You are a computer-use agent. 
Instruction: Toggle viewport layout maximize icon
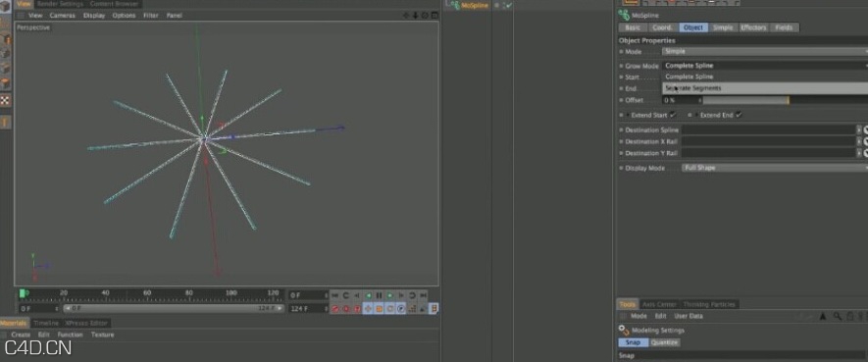click(x=434, y=16)
